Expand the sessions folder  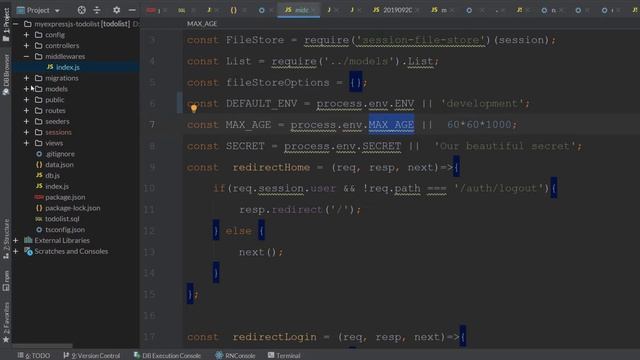(x=27, y=132)
